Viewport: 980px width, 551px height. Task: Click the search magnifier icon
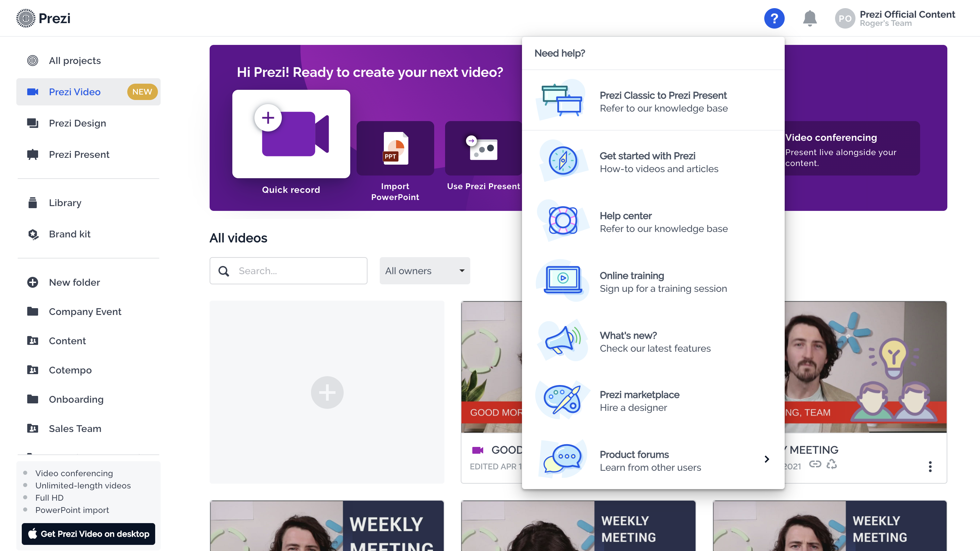coord(224,271)
